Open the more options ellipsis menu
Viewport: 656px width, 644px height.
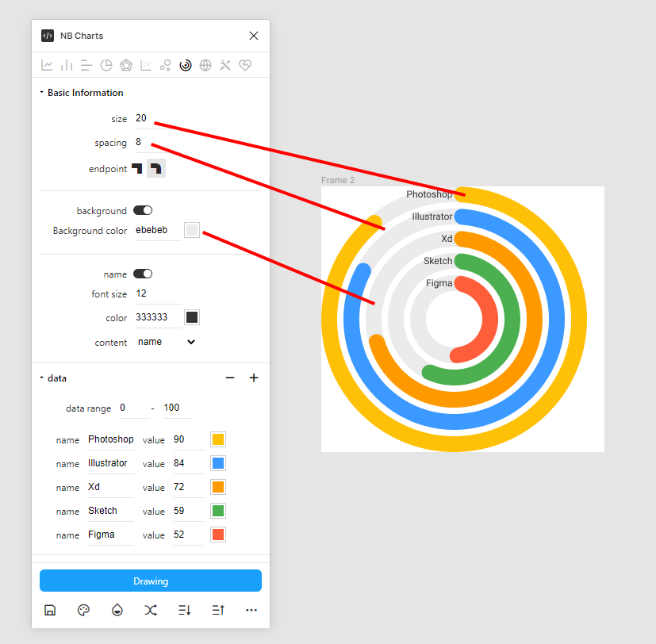[x=251, y=610]
